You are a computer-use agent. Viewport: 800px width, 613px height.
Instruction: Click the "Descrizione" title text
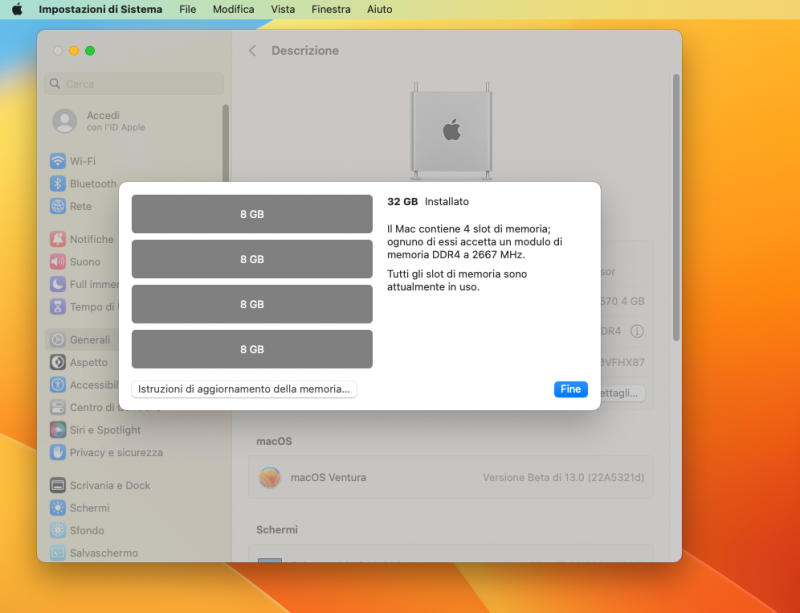coord(305,51)
